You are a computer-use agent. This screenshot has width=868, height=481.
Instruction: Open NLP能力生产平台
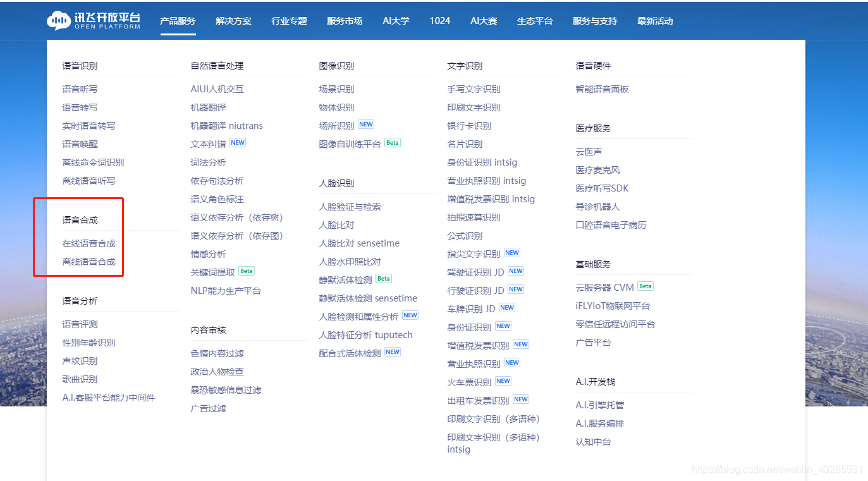point(226,291)
